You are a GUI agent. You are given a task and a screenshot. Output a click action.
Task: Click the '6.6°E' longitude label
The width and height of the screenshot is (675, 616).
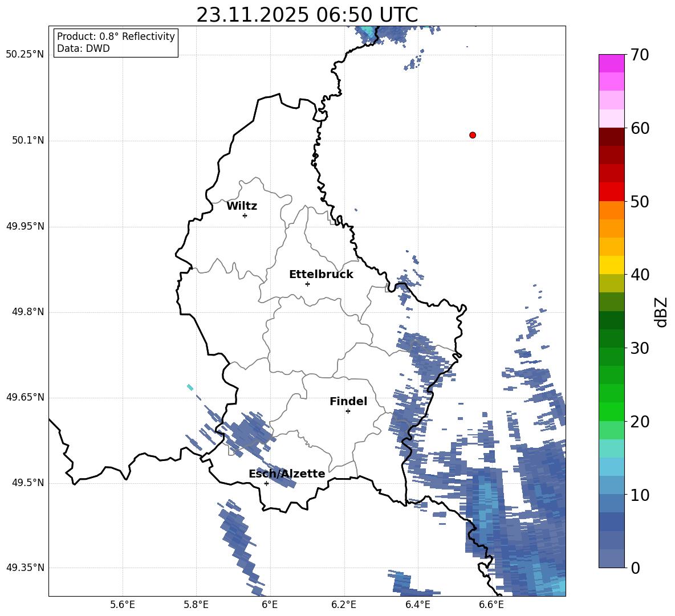[x=491, y=605]
